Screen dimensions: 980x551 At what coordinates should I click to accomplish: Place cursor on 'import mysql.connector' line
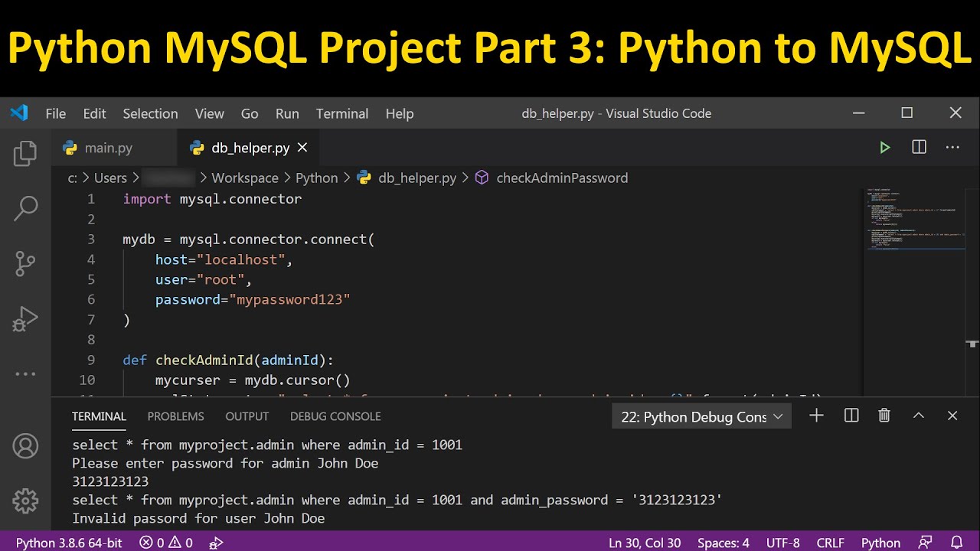click(x=212, y=199)
